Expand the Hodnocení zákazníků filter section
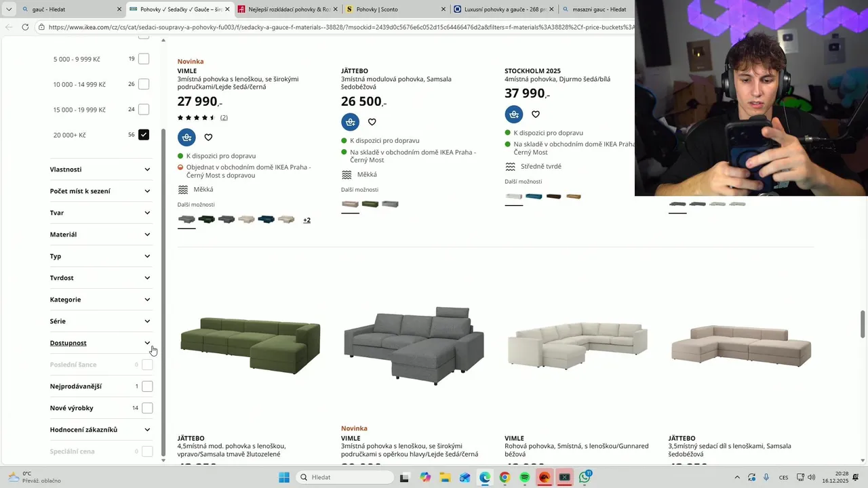868x488 pixels. pyautogui.click(x=100, y=430)
